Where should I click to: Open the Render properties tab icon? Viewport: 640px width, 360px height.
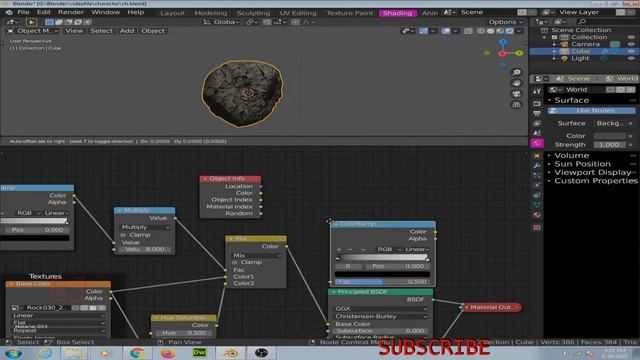point(537,103)
